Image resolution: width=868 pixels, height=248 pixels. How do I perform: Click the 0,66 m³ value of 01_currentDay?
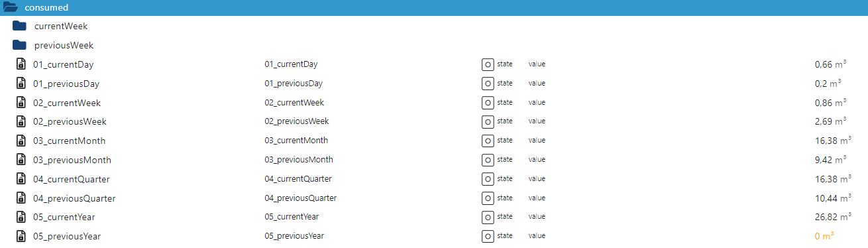coord(830,64)
